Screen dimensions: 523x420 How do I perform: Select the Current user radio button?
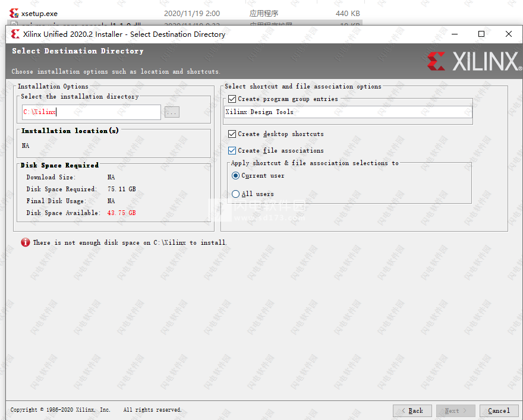click(x=235, y=176)
